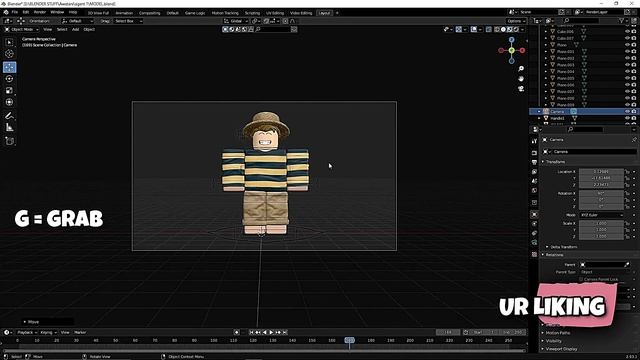Image resolution: width=640 pixels, height=360 pixels.
Task: Open the Default orientation dropdown
Action: pos(77,21)
